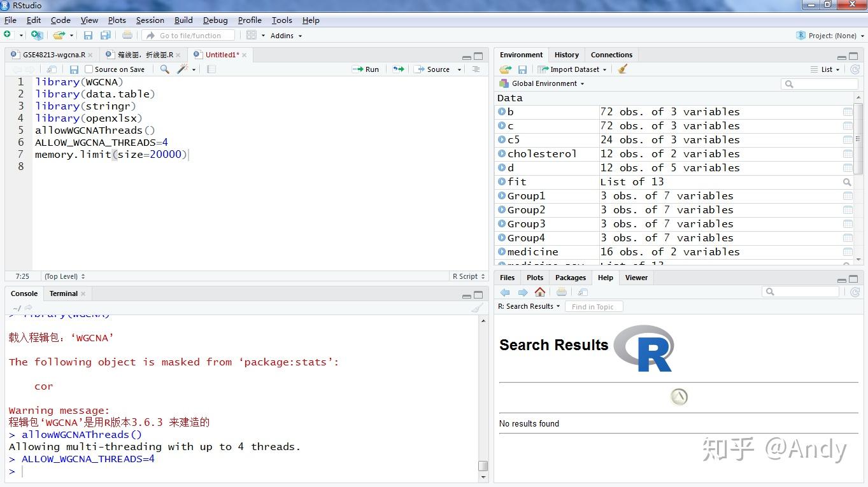Save workspace icon in Environment pane

coord(522,69)
